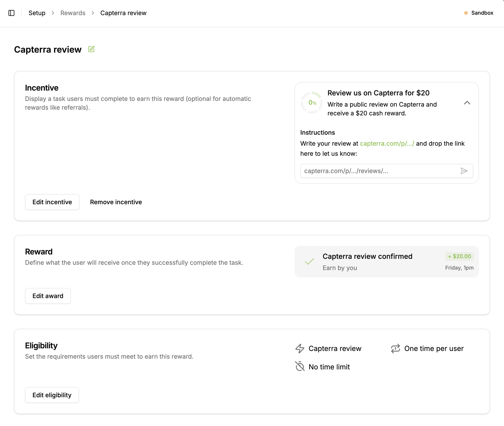Click the orange Sandbox status dot
The width and height of the screenshot is (504, 426).
[x=466, y=13]
